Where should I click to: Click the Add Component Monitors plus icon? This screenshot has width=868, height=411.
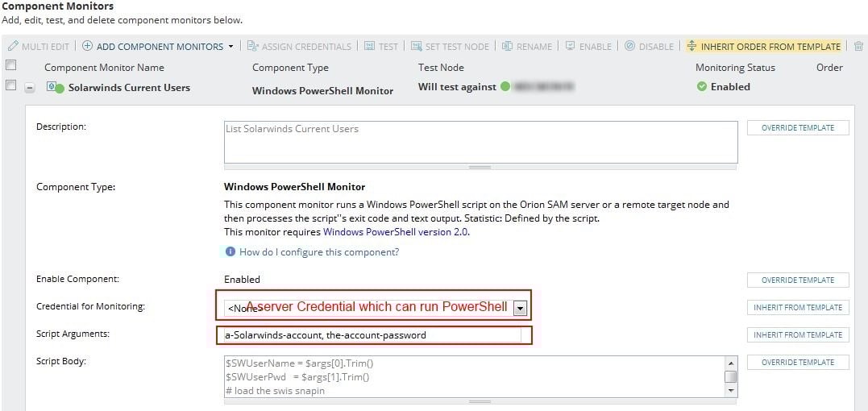pos(88,47)
